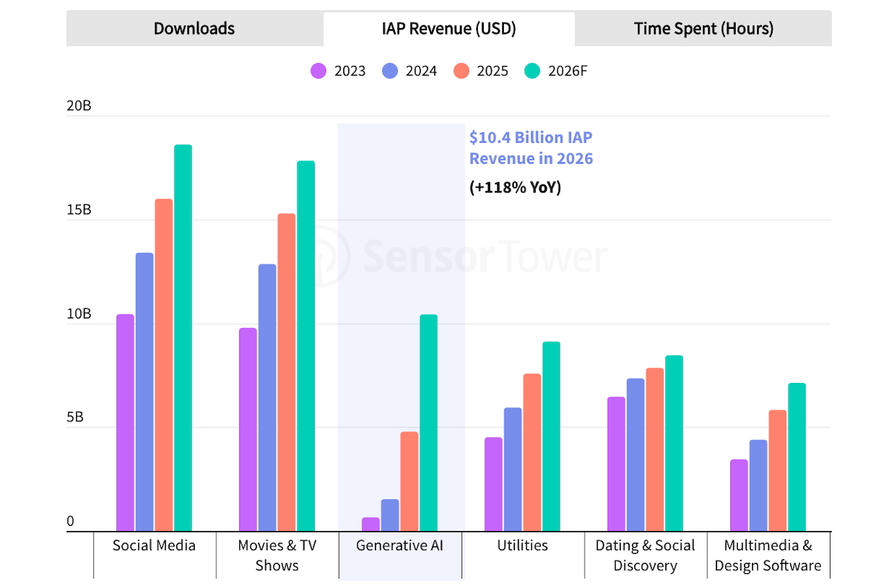Click the Social Media 2026F bar
Screen dimensions: 889x588
(183, 338)
